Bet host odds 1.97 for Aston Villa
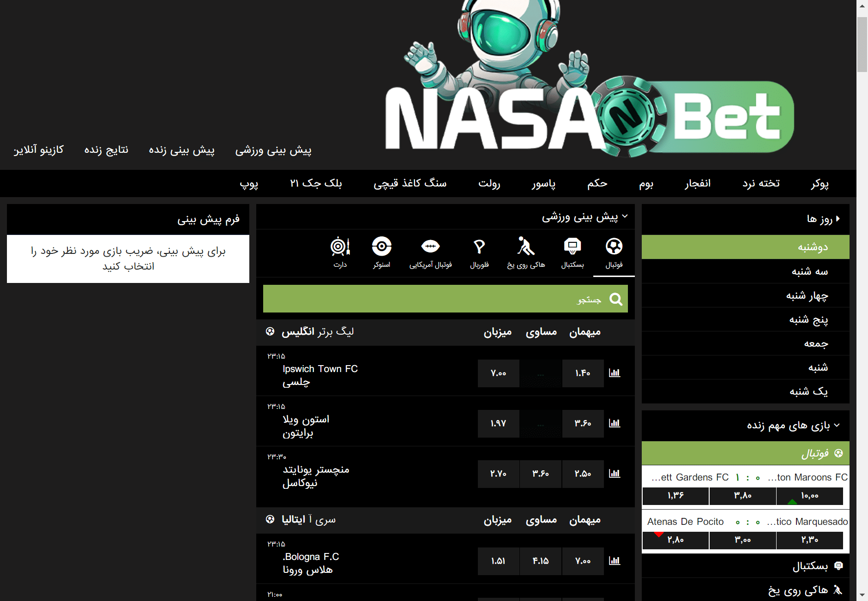The width and height of the screenshot is (868, 601). (x=498, y=423)
